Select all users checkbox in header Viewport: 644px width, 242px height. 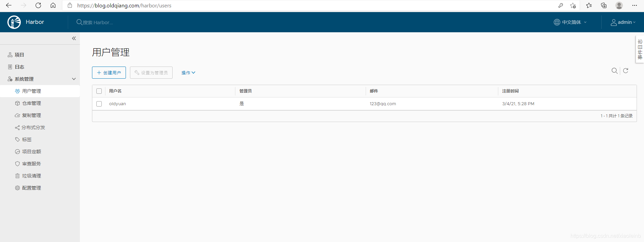[x=99, y=91]
